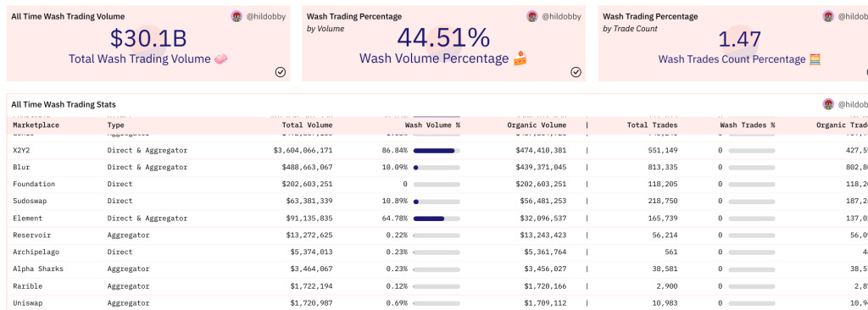
Task: Select the Aggregator type cell in Rarible row
Action: pos(129,286)
